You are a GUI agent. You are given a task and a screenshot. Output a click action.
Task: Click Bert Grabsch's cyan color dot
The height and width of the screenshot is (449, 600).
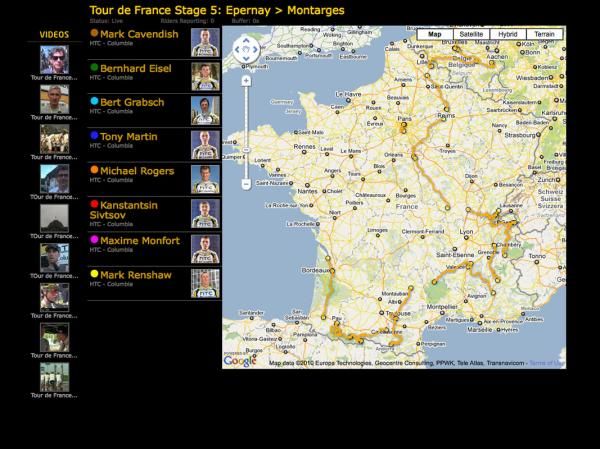[x=94, y=101]
